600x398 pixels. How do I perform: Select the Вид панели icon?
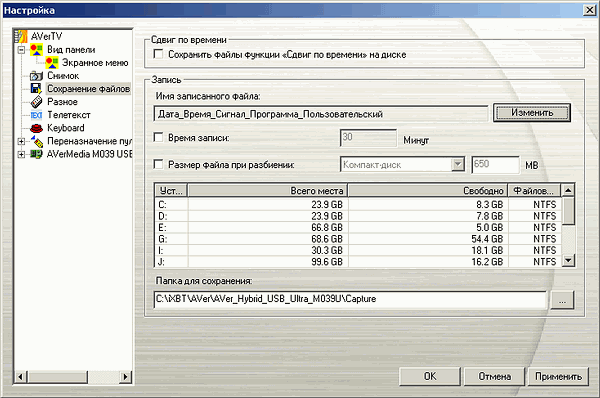(36, 49)
